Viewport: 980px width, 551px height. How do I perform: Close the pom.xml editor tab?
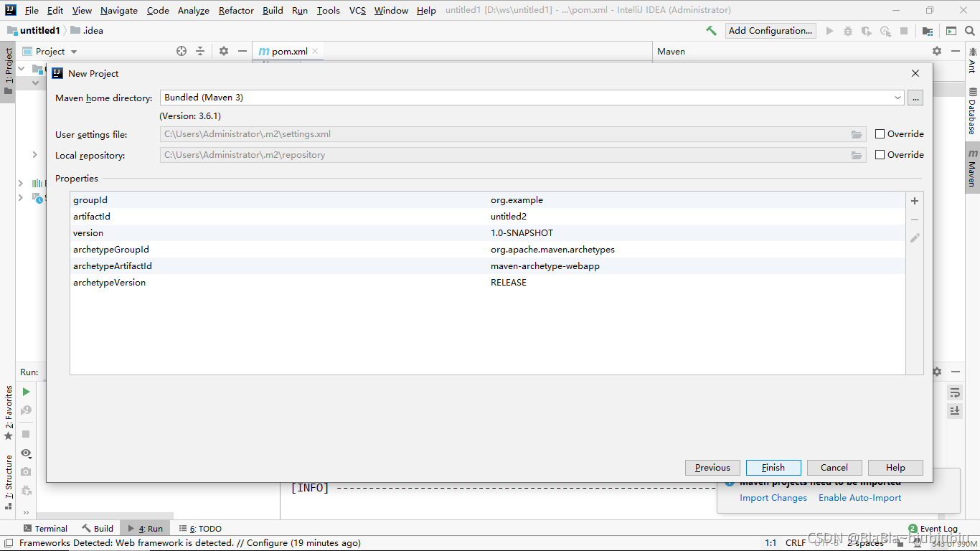tap(314, 52)
